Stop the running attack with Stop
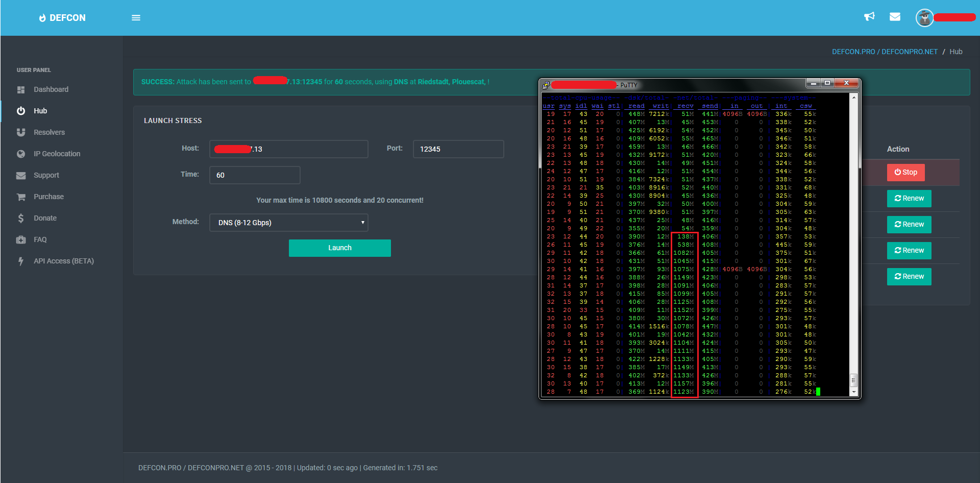This screenshot has height=483, width=980. coord(906,173)
